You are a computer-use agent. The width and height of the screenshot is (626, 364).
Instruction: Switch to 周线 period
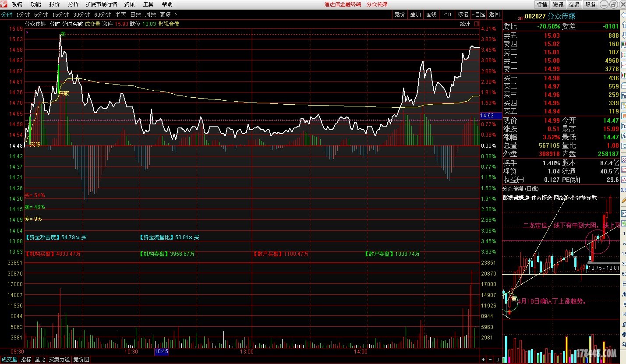[x=151, y=14]
